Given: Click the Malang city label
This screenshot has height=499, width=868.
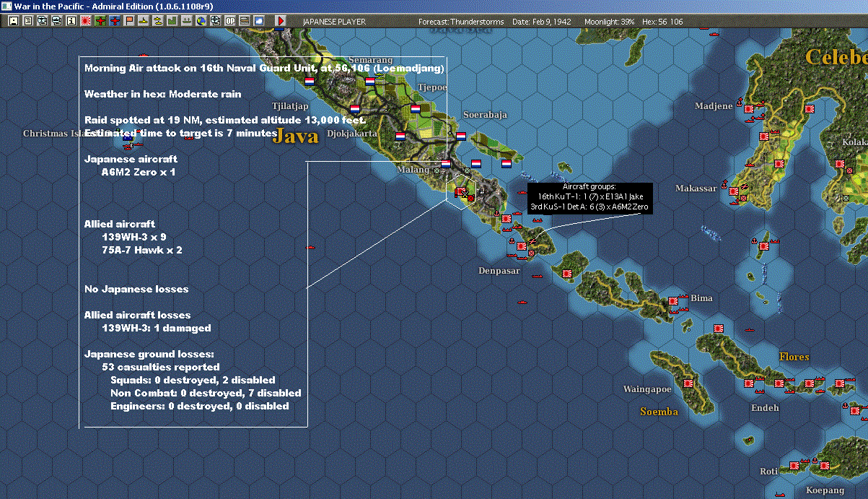Looking at the screenshot, I should pyautogui.click(x=413, y=170).
